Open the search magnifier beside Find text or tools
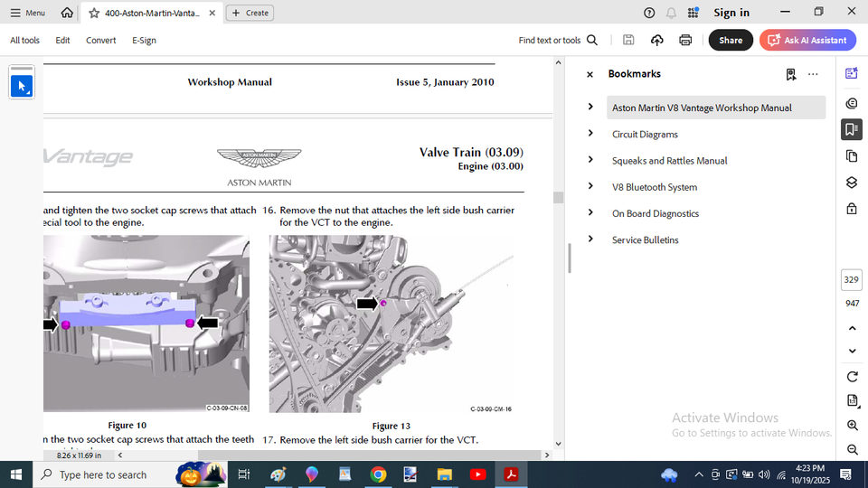868x488 pixels. pyautogui.click(x=592, y=40)
